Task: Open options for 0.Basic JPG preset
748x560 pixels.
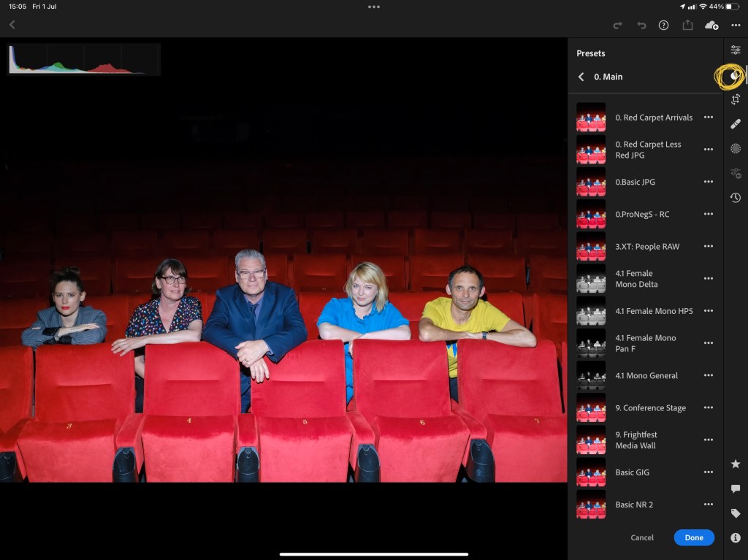Action: click(708, 182)
